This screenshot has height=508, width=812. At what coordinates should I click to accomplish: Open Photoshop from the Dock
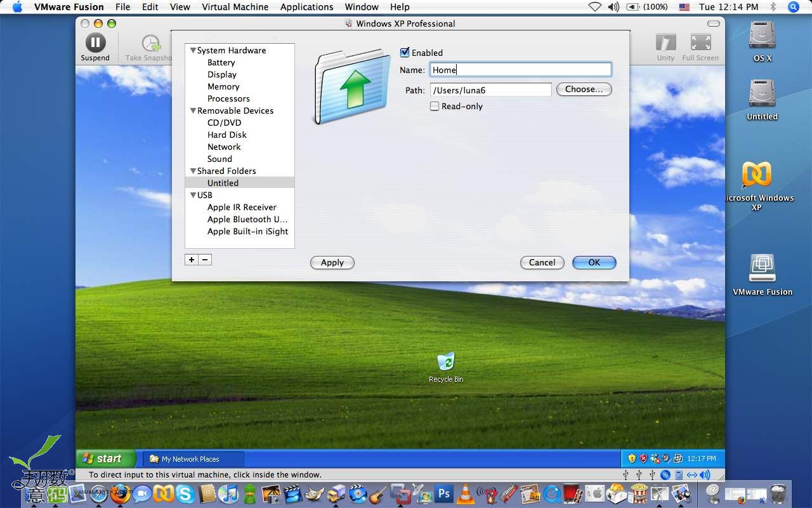pos(444,493)
